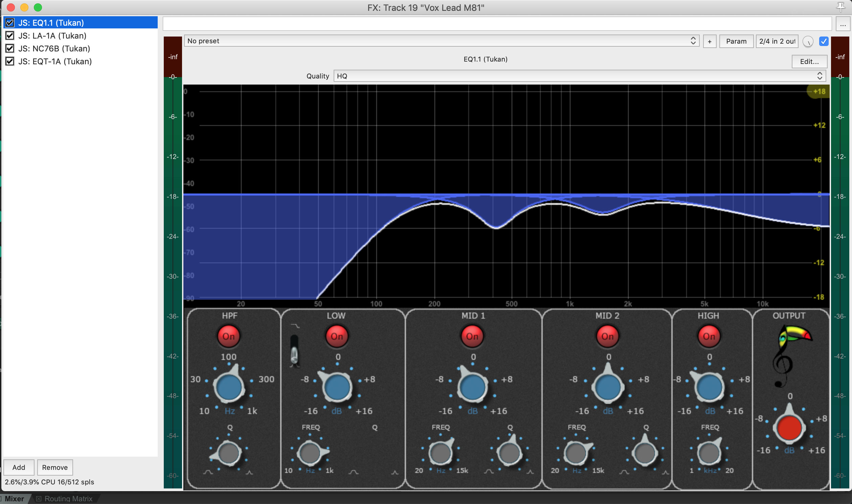The width and height of the screenshot is (852, 504).
Task: Toggle the blue plugin bypass checkbox
Action: coord(824,41)
